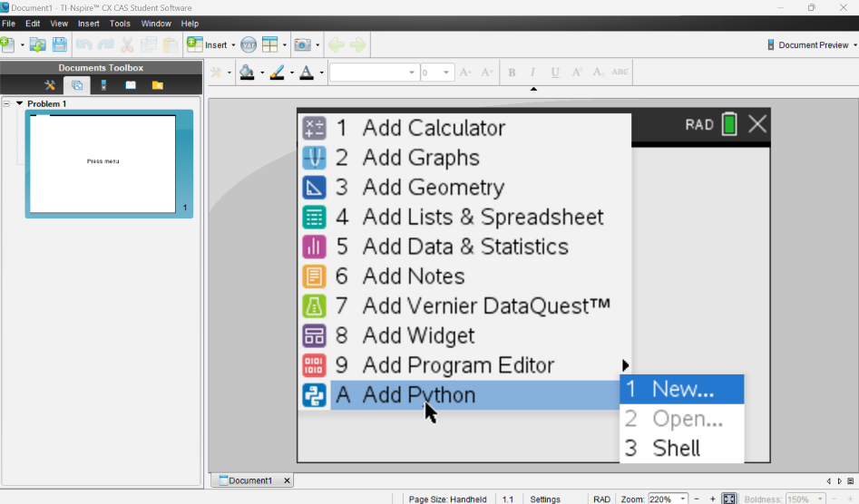Open the Edit menu
The height and width of the screenshot is (504, 859).
click(33, 24)
